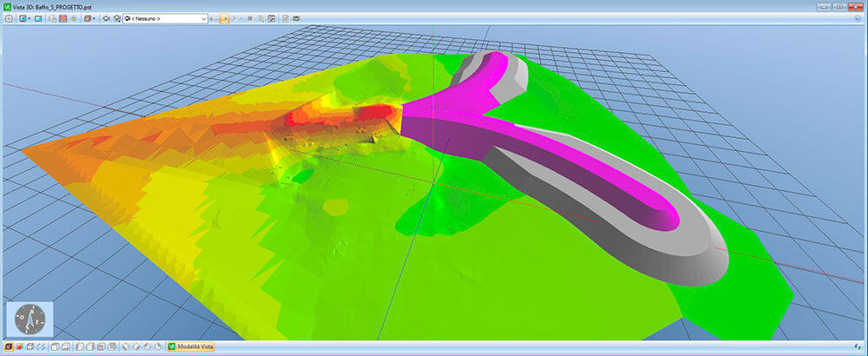Click the orange sun lighting icon
Viewport: 868px width, 356px height.
pyautogui.click(x=73, y=17)
